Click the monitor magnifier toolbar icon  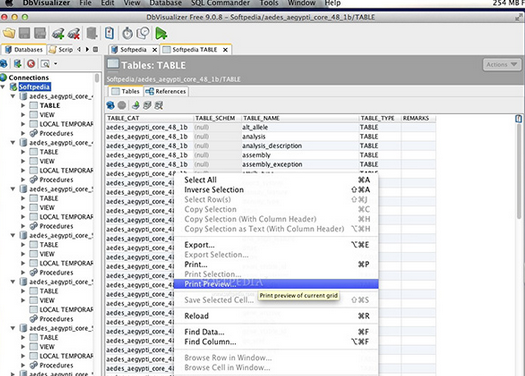pos(143,33)
